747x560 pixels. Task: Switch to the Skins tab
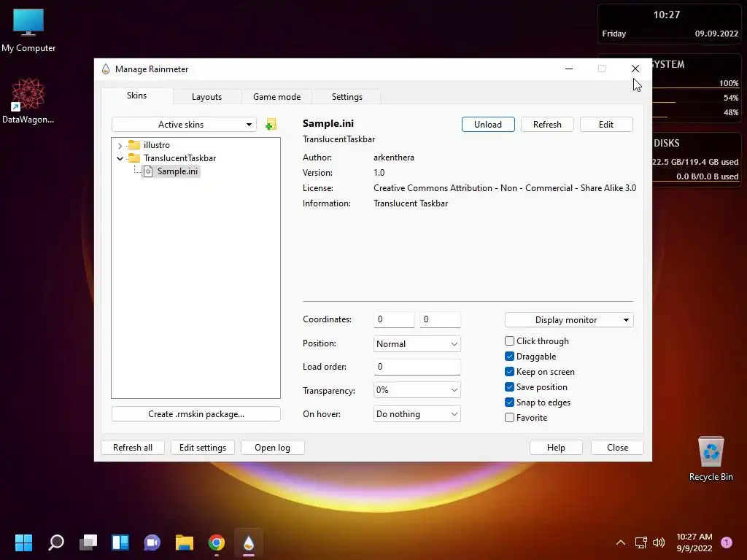click(x=136, y=96)
